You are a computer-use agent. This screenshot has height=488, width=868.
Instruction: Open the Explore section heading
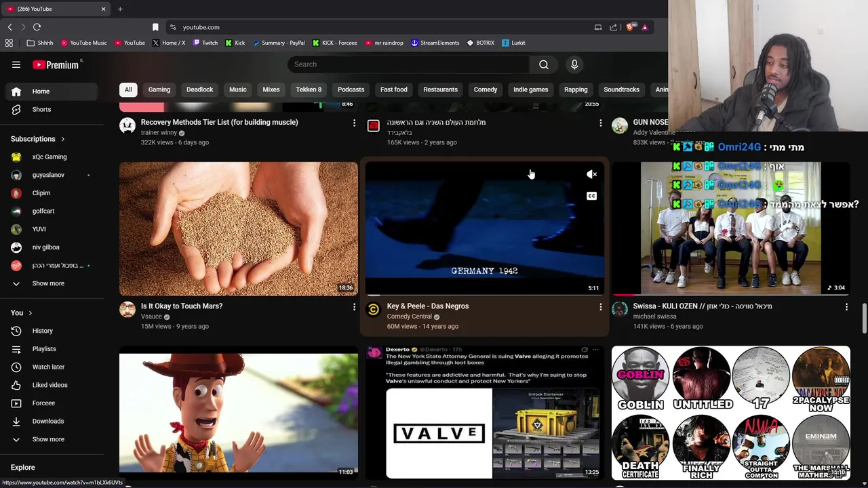[23, 468]
